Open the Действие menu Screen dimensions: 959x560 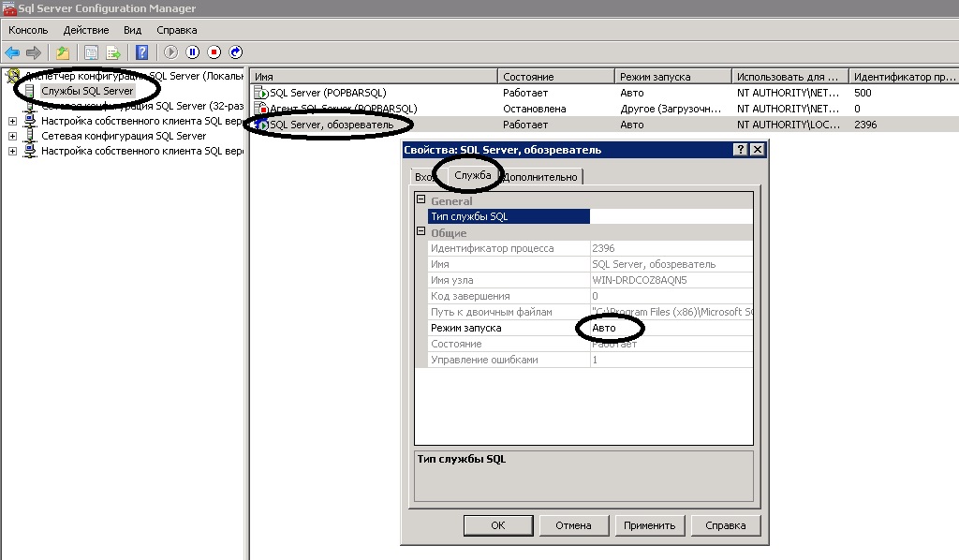[86, 30]
